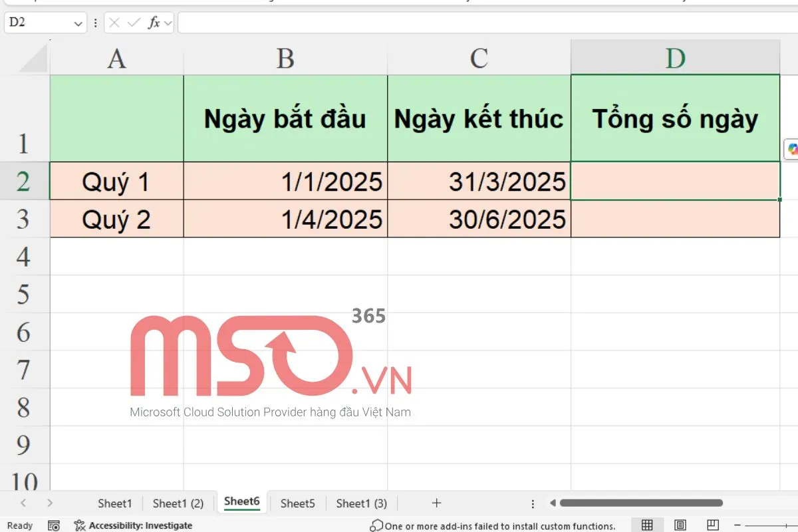Click the Cancel (X) icon in formula bar

(114, 22)
